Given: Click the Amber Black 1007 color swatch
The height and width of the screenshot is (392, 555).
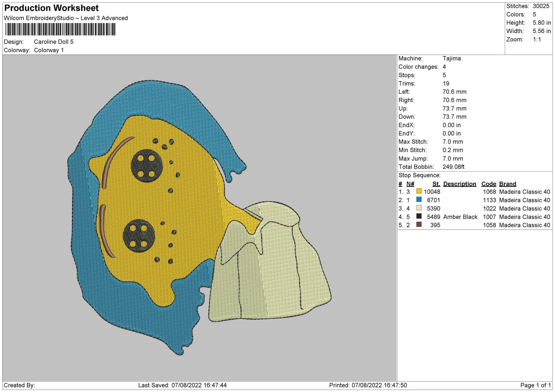Looking at the screenshot, I should point(419,217).
